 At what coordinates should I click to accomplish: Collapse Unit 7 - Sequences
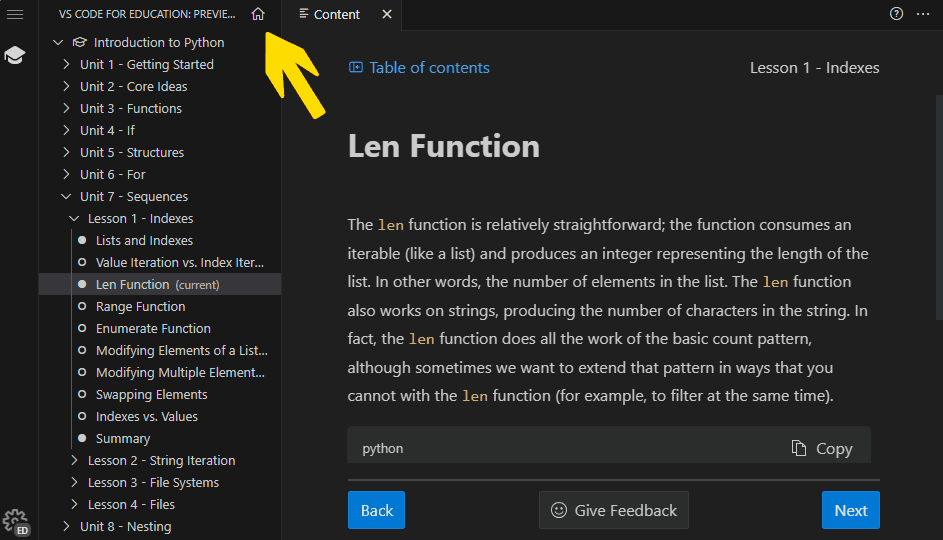click(66, 196)
